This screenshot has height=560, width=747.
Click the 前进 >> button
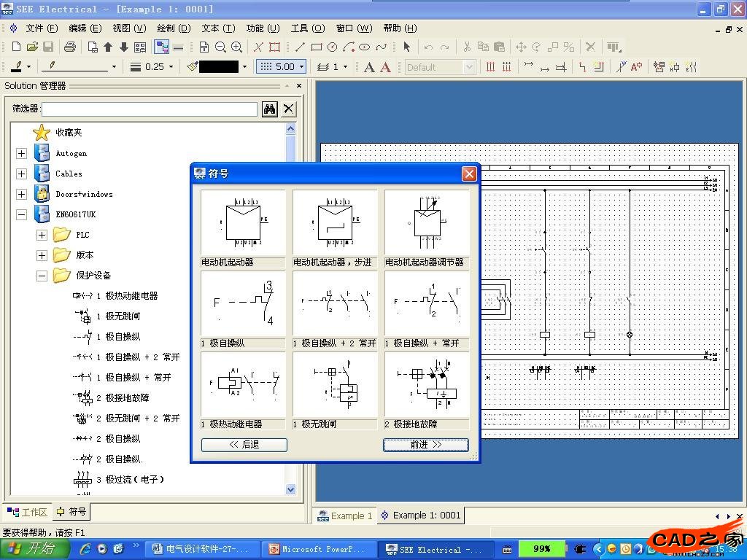point(426,444)
